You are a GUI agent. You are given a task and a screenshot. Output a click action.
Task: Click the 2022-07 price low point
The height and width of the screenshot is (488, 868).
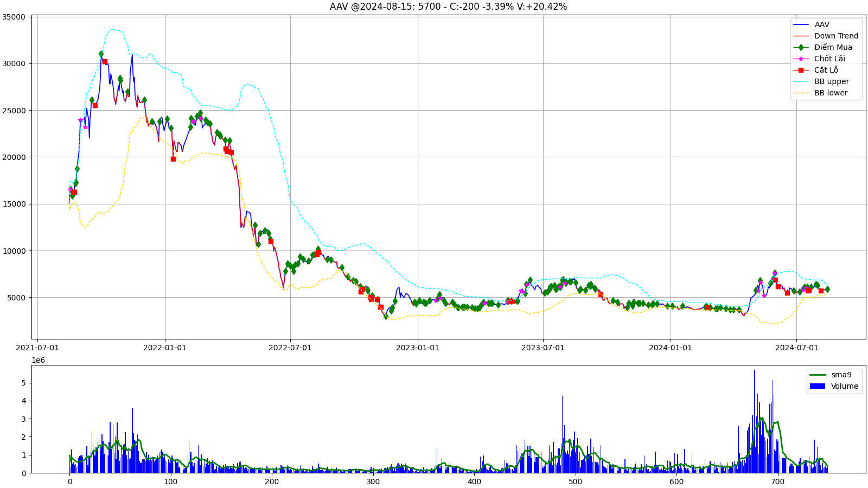click(283, 288)
